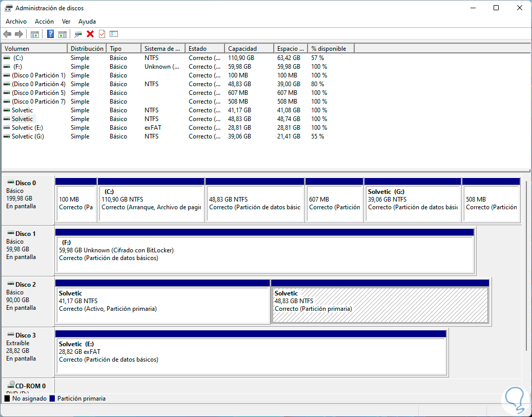This screenshot has width=532, height=417.
Task: Click the drive icon of volume (C:) row
Action: 7,58
